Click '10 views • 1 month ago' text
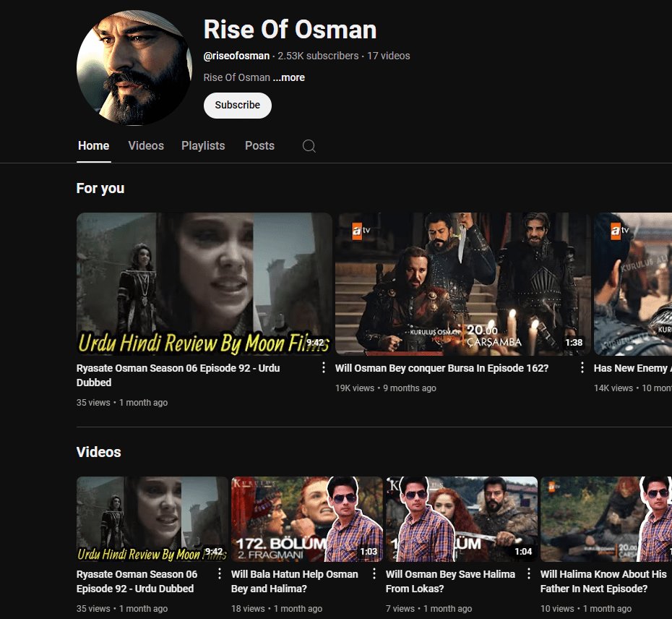 [586, 609]
